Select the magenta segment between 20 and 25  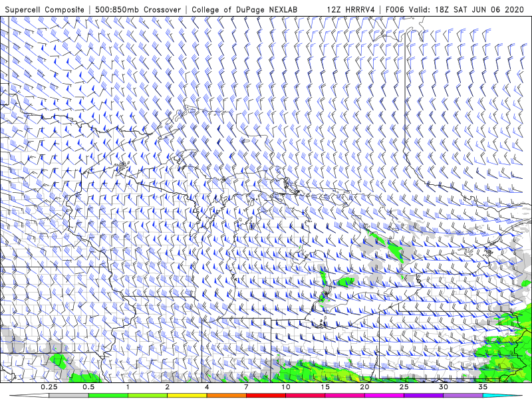click(x=384, y=396)
